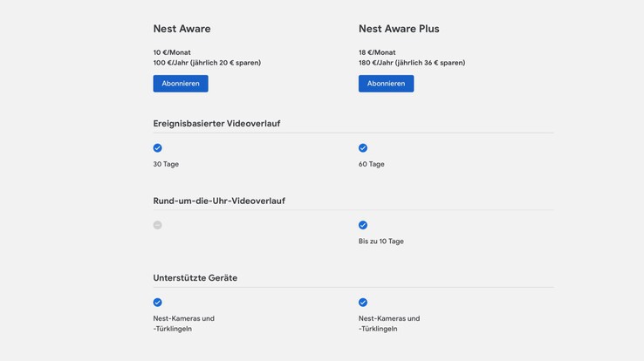Click the 30 Tage label

click(166, 164)
